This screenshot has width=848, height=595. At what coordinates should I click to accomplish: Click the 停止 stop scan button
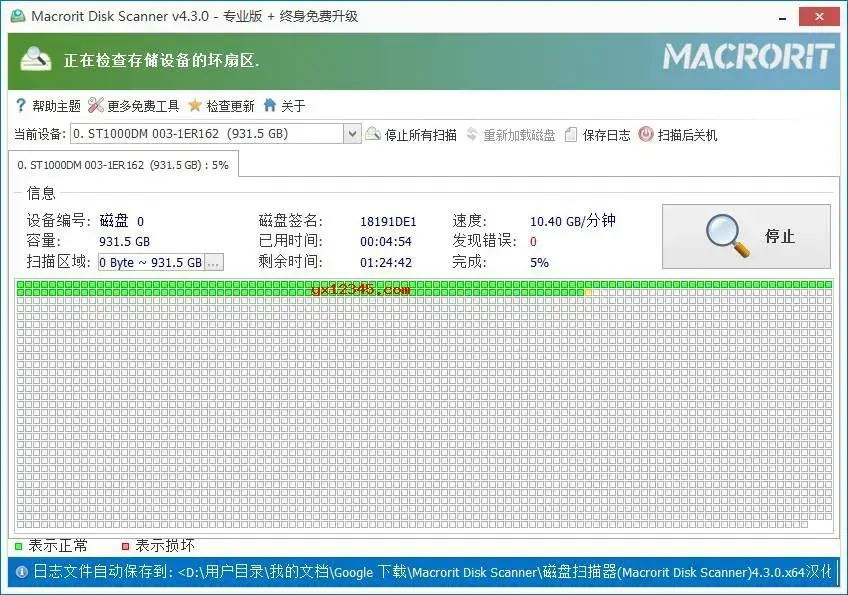coord(746,236)
